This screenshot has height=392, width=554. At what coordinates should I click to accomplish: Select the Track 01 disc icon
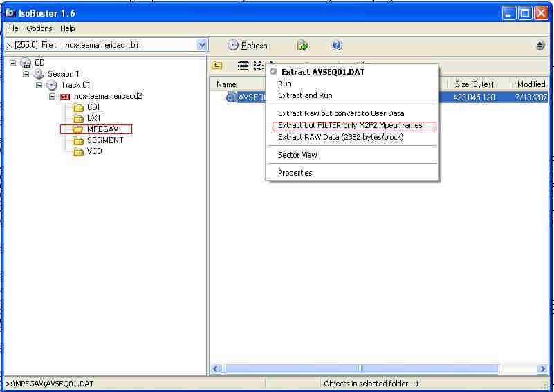52,85
